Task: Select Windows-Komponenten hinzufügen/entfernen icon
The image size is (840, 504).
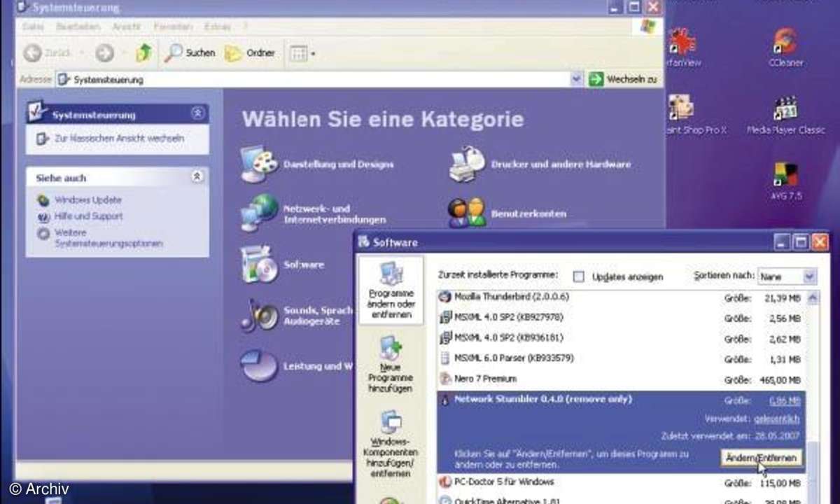Action: point(391,443)
